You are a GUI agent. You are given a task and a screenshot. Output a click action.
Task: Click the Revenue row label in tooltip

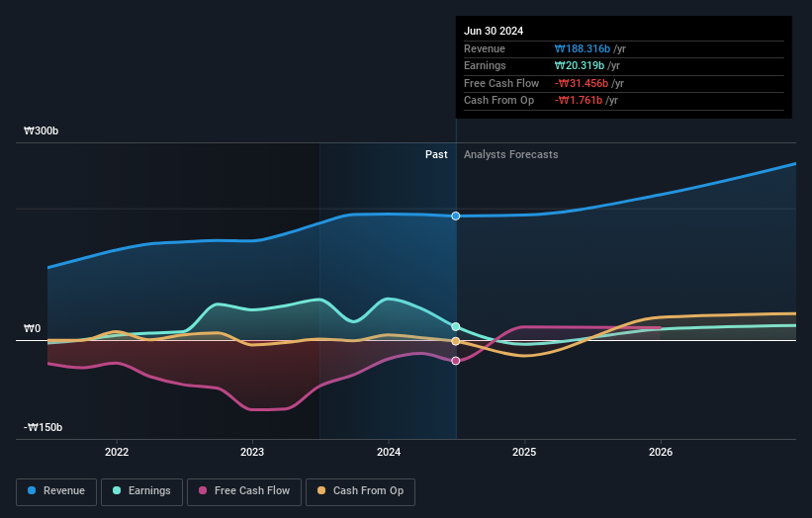[x=485, y=48]
